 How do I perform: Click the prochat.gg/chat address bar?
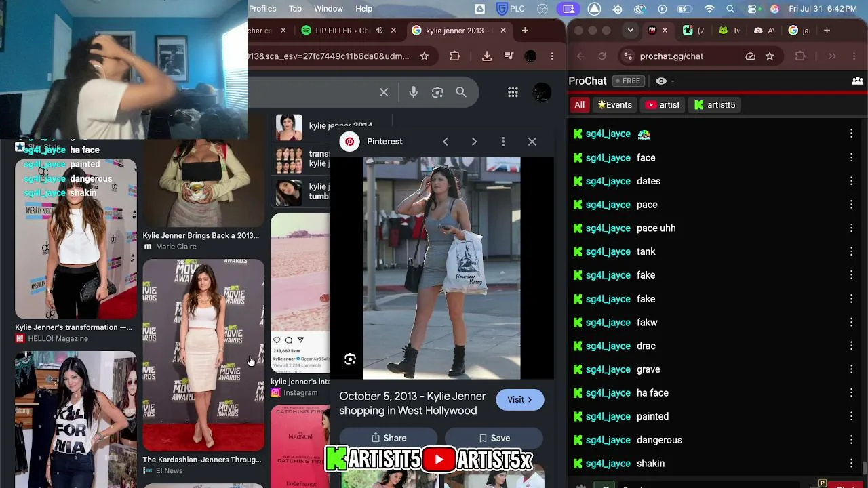click(698, 56)
